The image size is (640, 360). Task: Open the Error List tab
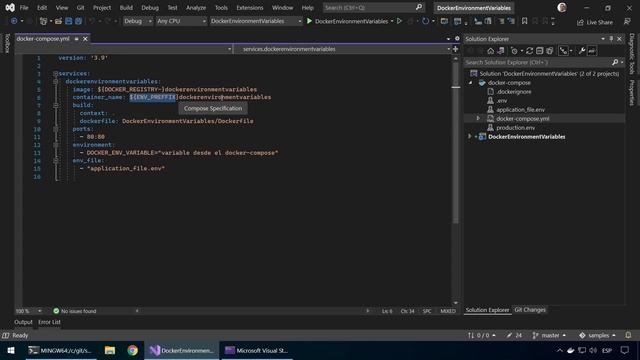[x=49, y=322]
